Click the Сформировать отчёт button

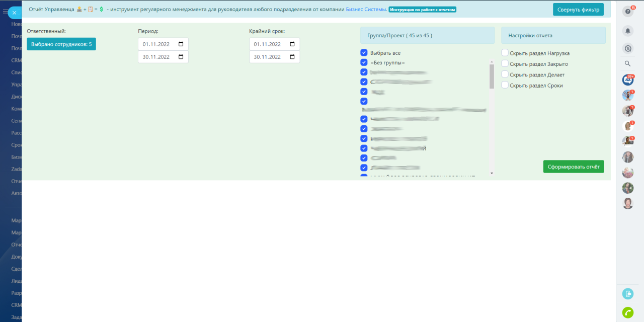574,167
